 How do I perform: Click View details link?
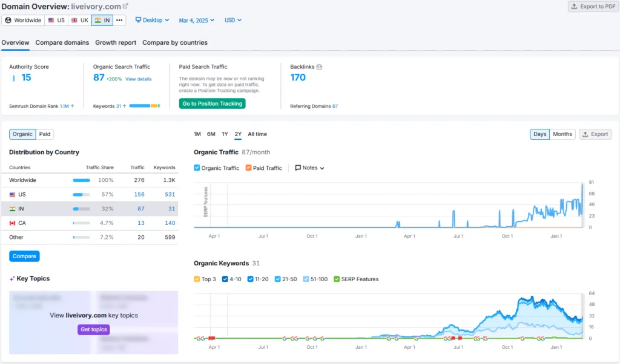[139, 79]
